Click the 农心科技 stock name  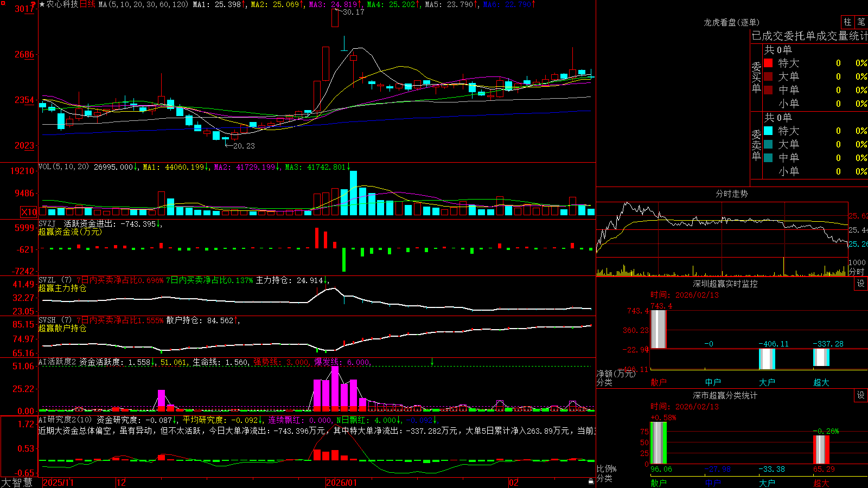pos(62,4)
